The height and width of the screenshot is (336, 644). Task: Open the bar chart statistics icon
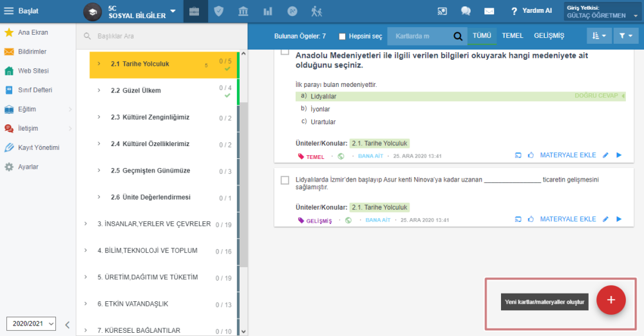[x=268, y=11]
